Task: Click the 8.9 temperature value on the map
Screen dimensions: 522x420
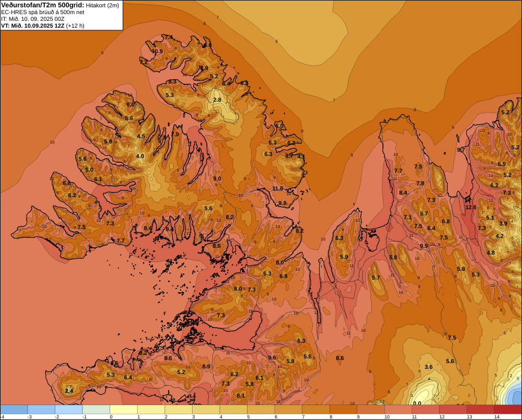Action: (x=206, y=366)
